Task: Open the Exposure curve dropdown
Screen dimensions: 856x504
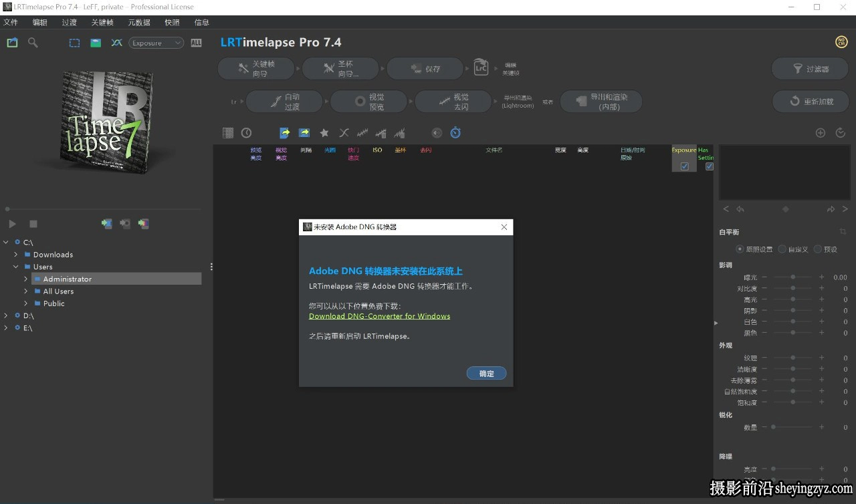Action: (x=156, y=43)
